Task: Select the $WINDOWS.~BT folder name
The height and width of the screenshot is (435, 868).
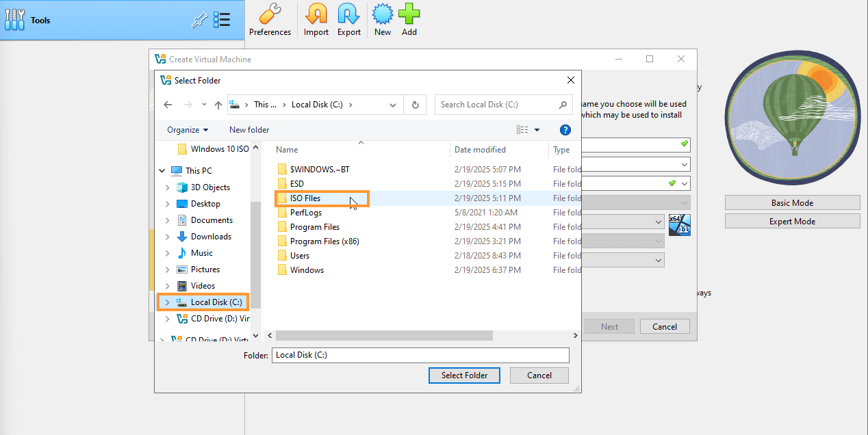Action: (320, 170)
